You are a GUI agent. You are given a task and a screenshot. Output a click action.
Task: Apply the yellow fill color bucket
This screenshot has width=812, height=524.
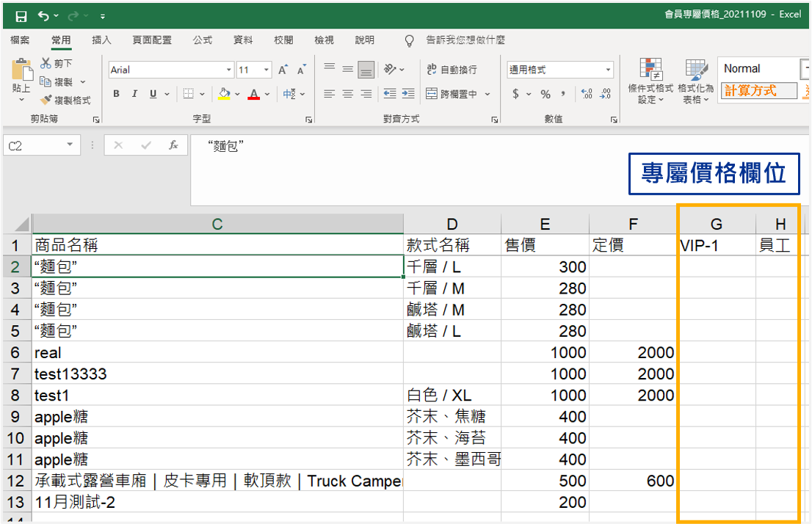pyautogui.click(x=224, y=94)
